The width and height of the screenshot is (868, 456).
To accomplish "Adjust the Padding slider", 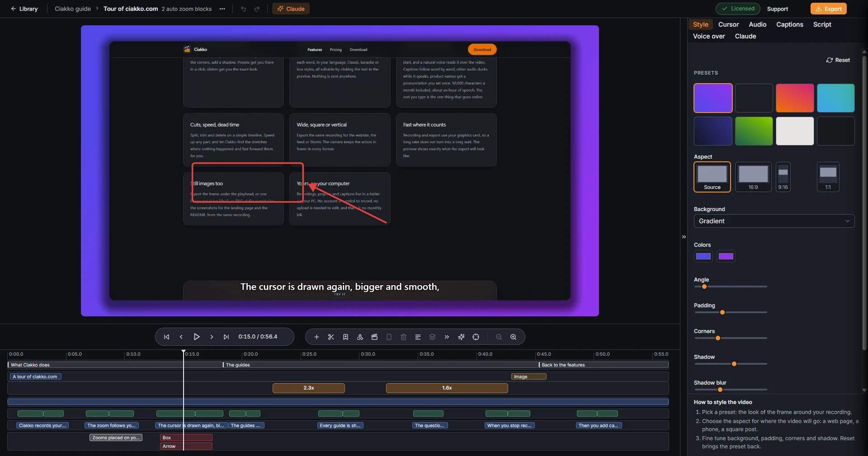I will tap(731, 312).
